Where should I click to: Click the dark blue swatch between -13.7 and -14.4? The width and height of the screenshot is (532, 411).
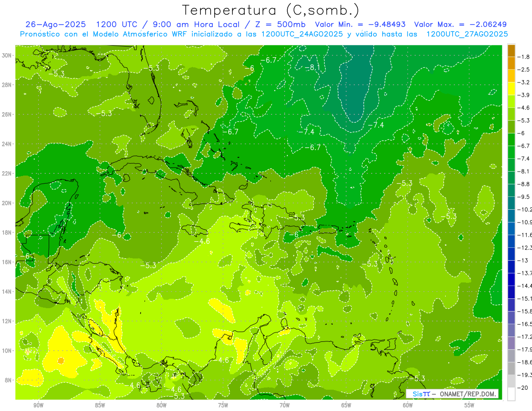click(511, 280)
